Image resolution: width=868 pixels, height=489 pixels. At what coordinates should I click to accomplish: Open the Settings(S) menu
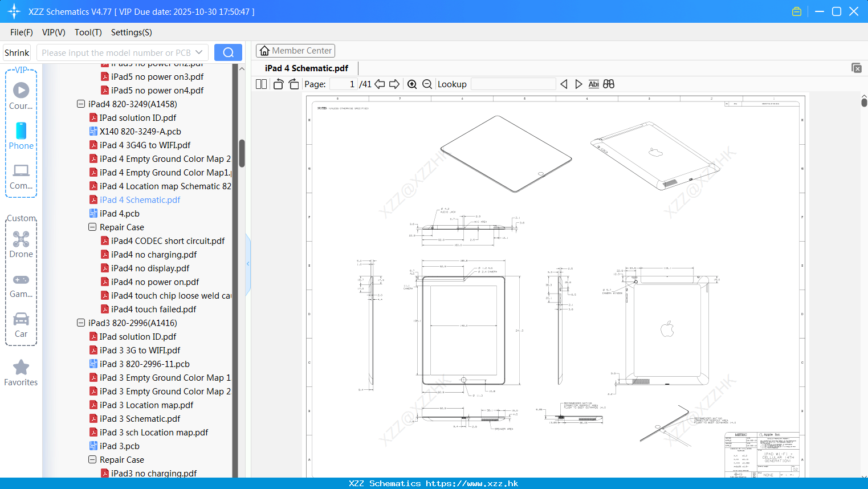132,32
